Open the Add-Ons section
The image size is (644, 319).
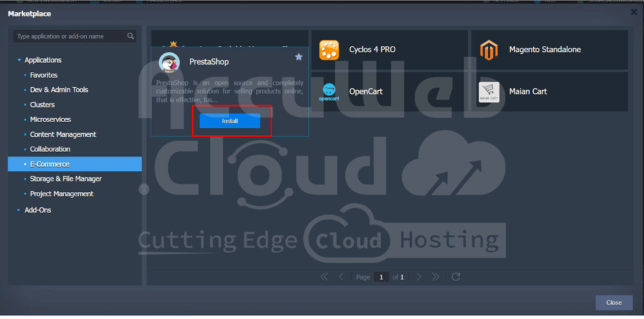(38, 210)
